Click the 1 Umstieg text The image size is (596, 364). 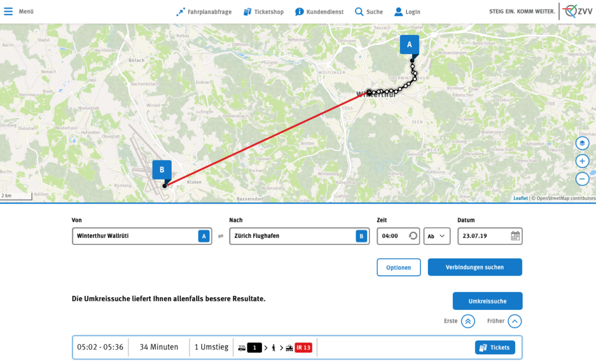coord(211,347)
